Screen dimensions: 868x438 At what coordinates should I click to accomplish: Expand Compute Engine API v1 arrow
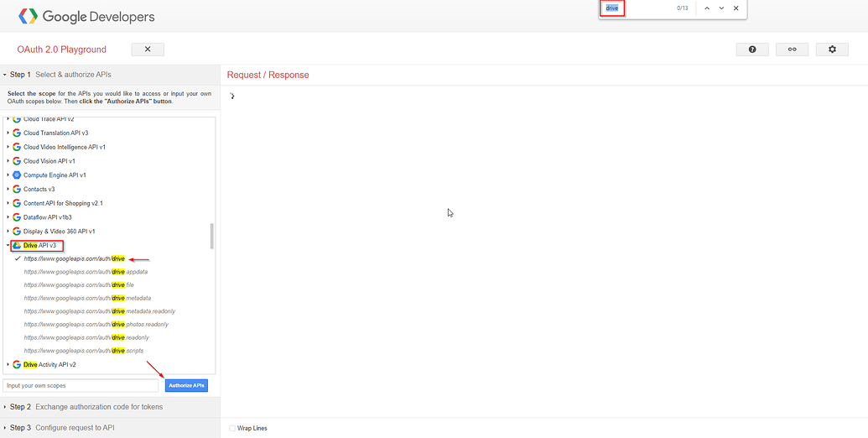(8, 175)
